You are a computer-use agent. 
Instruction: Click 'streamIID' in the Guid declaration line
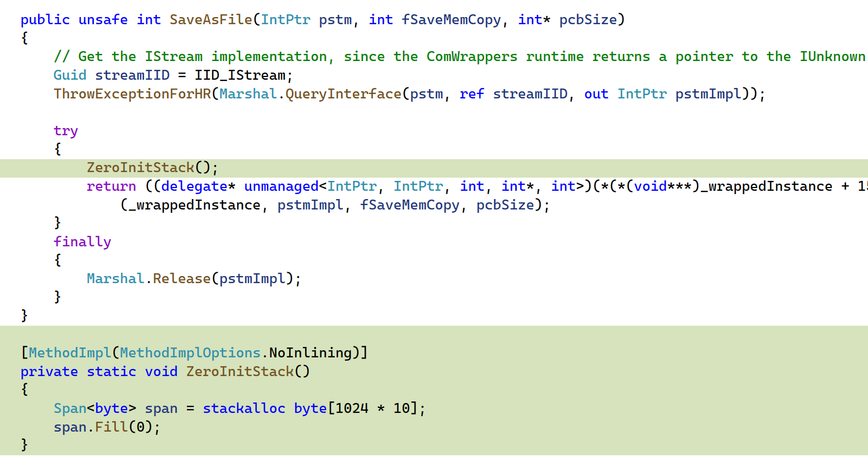point(132,75)
